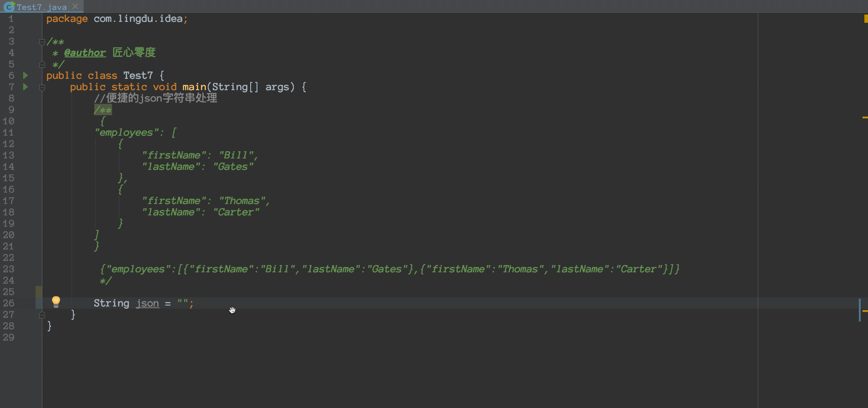Viewport: 868px width, 408px height.
Task: Open the yellow lightbulb quick-fix on line 26
Action: tap(56, 301)
